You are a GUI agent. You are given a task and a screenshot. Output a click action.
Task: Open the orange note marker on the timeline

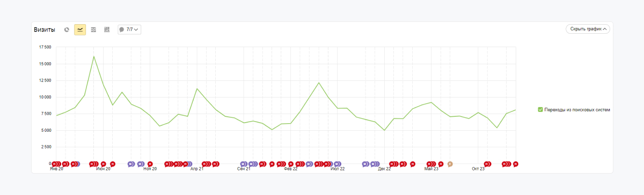click(x=450, y=164)
